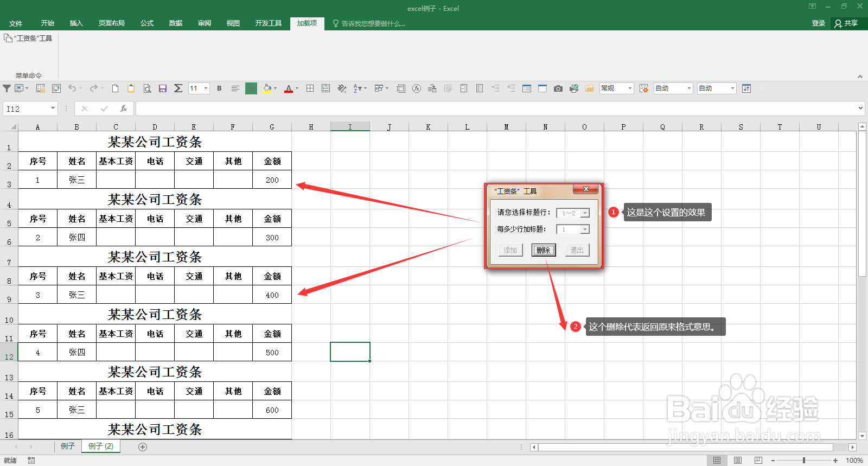Click the insert function fx circle icon
The width and height of the screenshot is (868, 466).
click(417, 88)
